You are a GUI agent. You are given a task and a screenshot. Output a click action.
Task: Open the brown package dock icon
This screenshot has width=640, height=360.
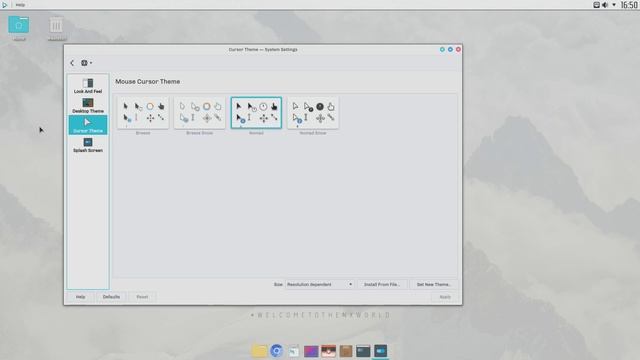346,351
